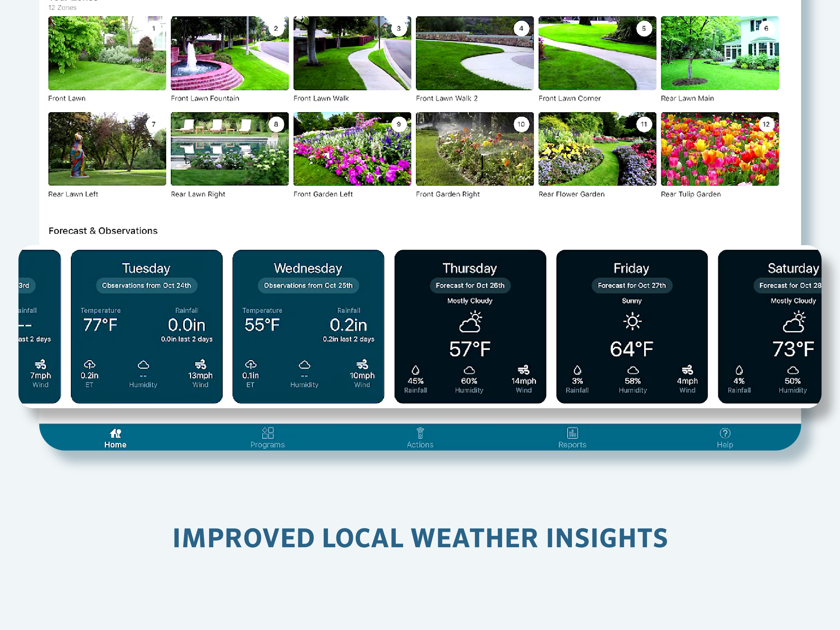This screenshot has height=630, width=840.
Task: Click Thursday's mostly cloudy weather icon
Action: [x=470, y=322]
